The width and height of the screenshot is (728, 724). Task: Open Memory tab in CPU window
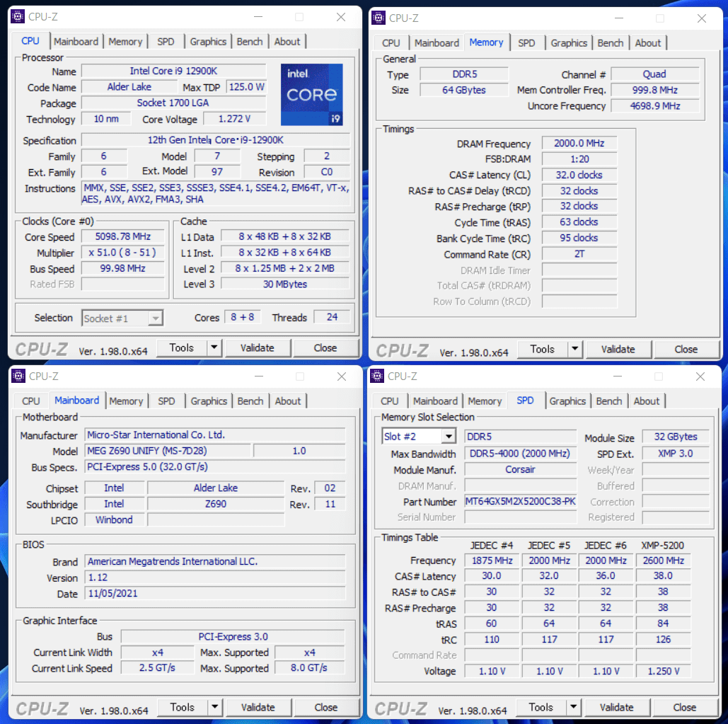click(x=125, y=42)
